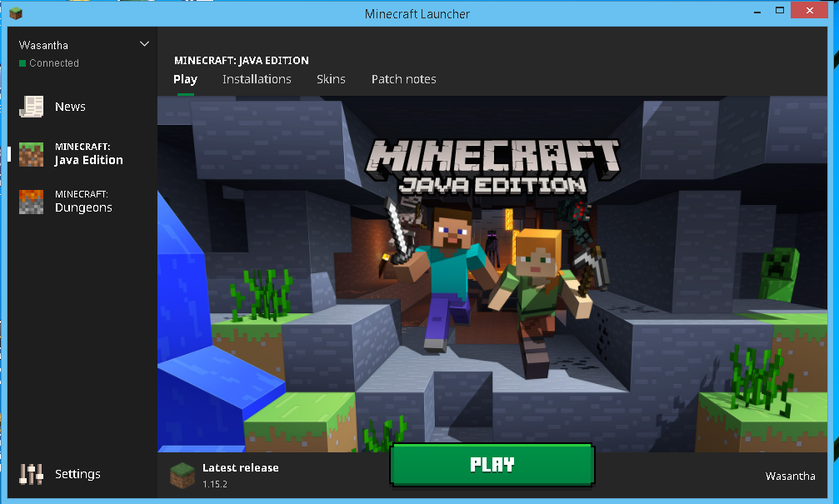The height and width of the screenshot is (504, 839).
Task: Click the News newspaper icon
Action: (x=31, y=107)
